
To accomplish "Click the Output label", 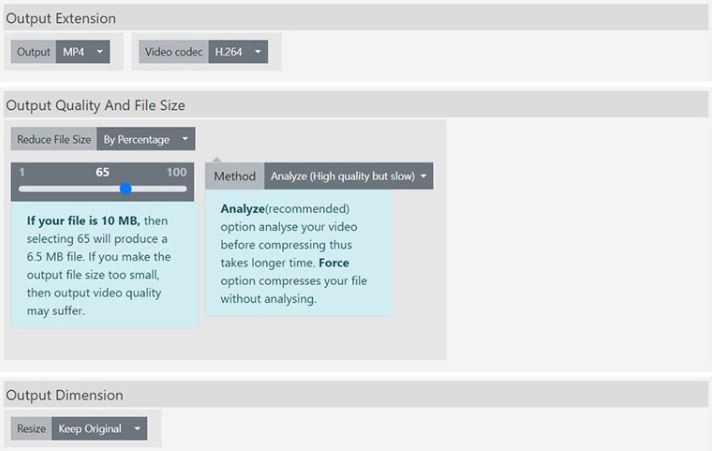I will point(33,52).
